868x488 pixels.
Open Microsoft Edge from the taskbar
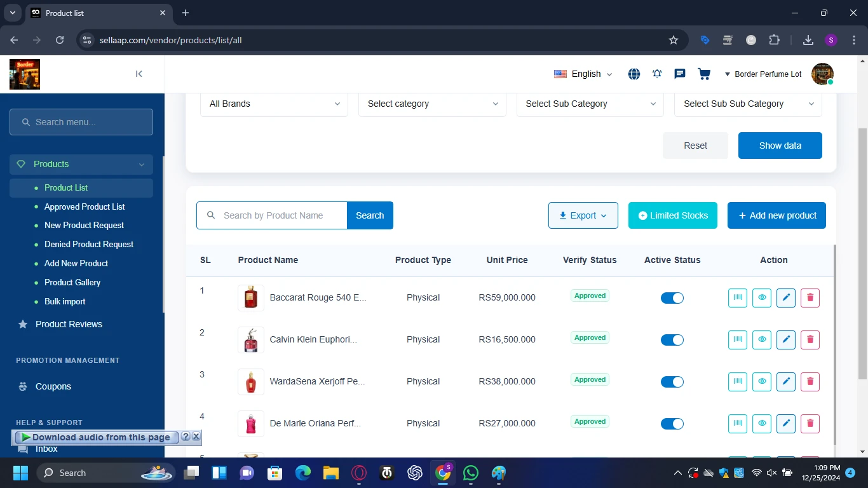(303, 473)
